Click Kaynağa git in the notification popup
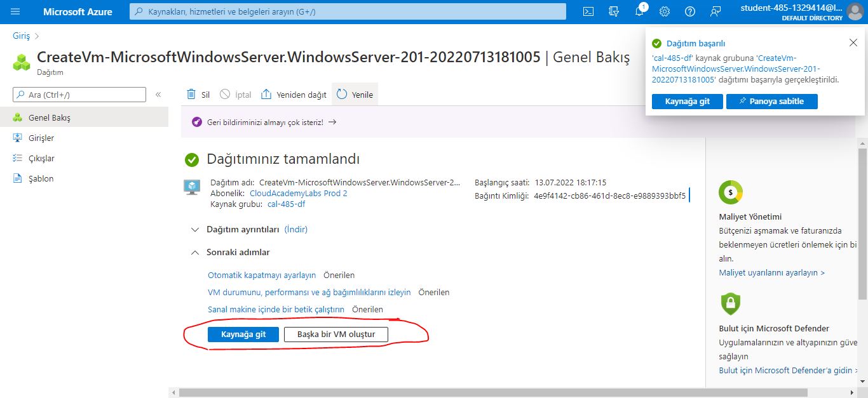868x398 pixels. tap(688, 101)
